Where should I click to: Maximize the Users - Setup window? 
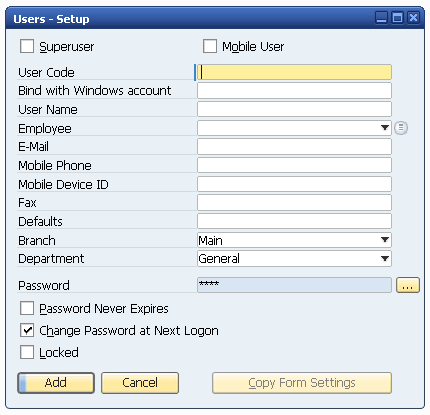point(397,17)
